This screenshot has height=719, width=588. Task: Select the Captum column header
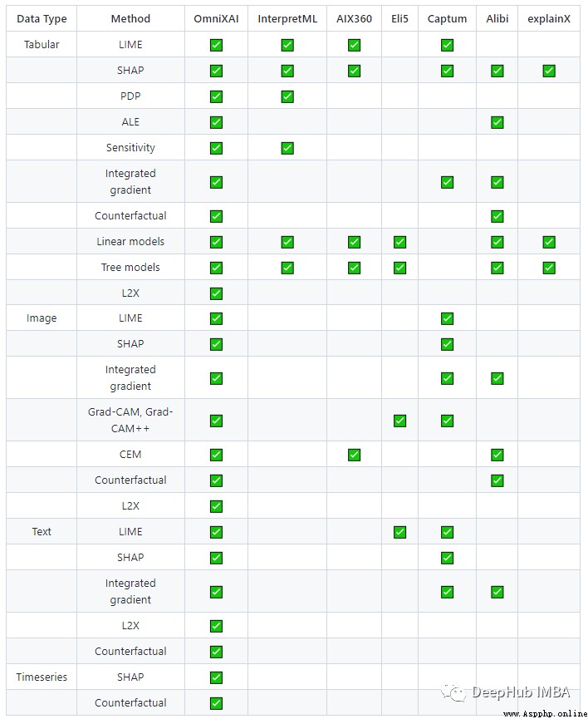click(x=447, y=19)
